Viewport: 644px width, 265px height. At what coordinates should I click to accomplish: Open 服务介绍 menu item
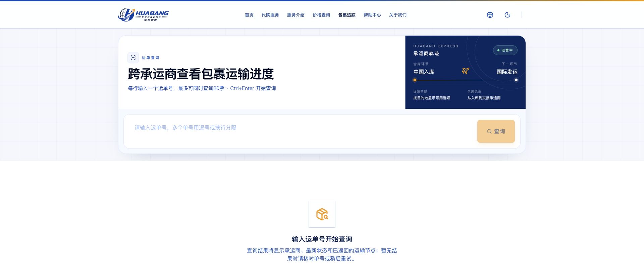click(296, 15)
